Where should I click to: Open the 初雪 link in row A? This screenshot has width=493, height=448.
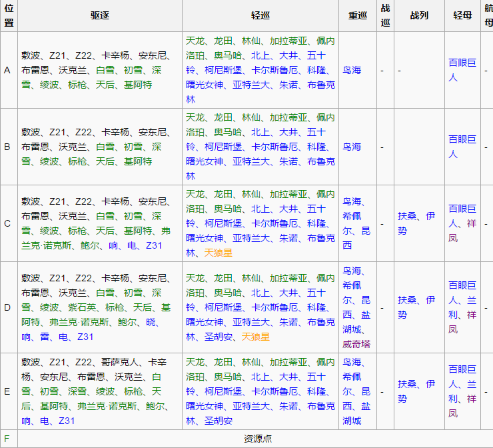click(x=133, y=70)
